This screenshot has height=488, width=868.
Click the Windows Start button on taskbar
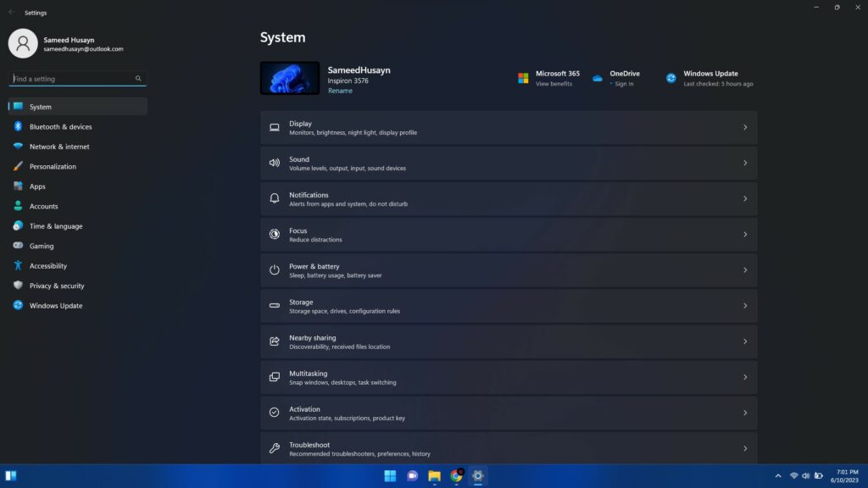pos(390,476)
